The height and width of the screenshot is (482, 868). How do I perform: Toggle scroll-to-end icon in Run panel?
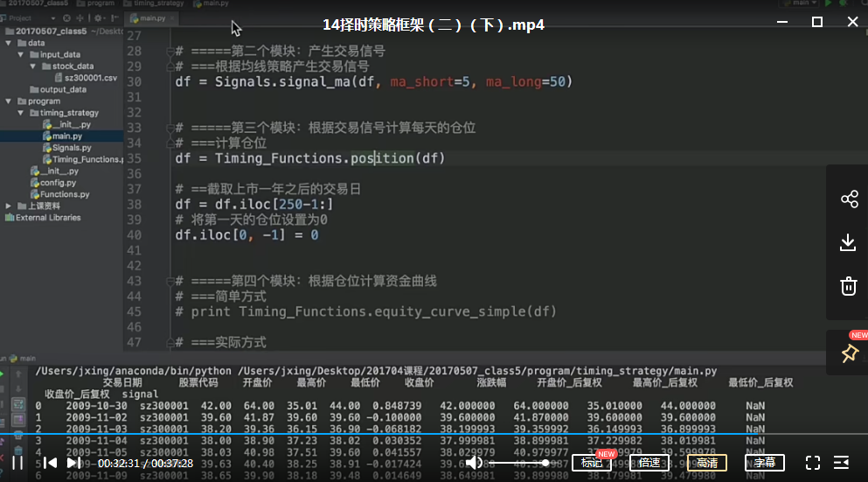coord(18,420)
